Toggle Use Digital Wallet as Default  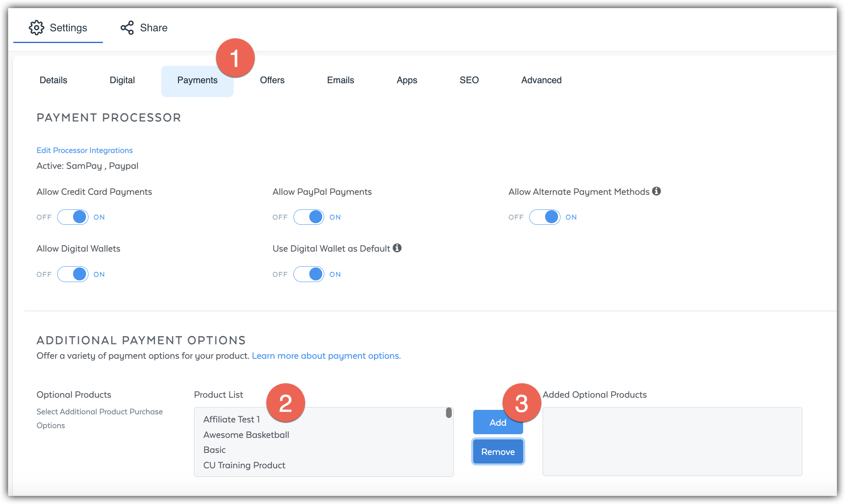(x=309, y=274)
